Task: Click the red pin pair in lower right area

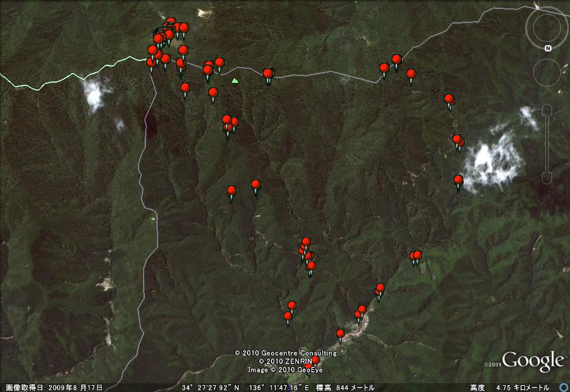Action: pos(415,256)
